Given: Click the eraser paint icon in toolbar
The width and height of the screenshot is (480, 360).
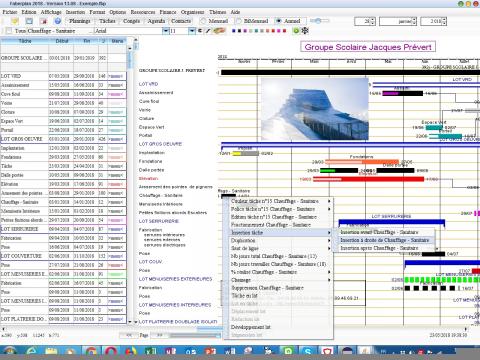Looking at the screenshot, I should coord(219,31).
